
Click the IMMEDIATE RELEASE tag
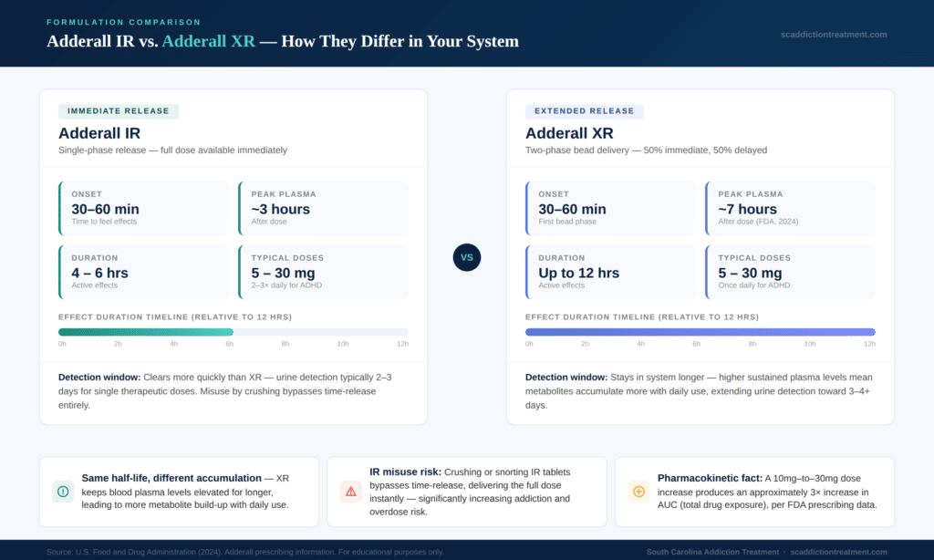119,110
